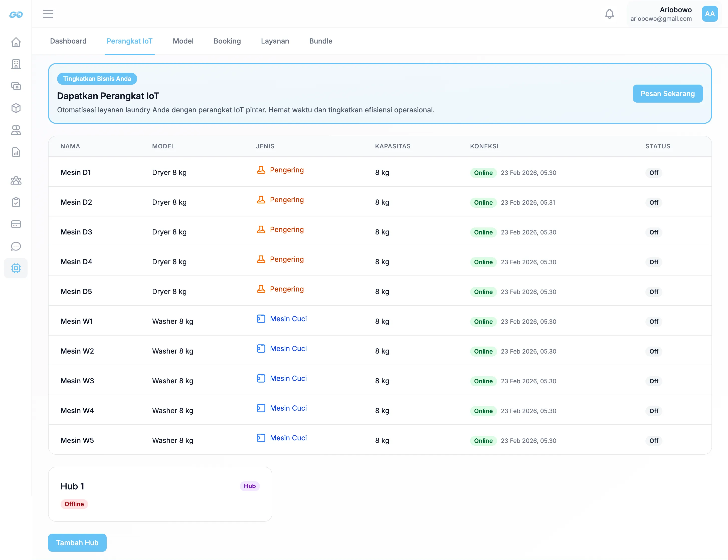Open the hamburger menu icon
This screenshot has height=560, width=728.
(x=48, y=14)
